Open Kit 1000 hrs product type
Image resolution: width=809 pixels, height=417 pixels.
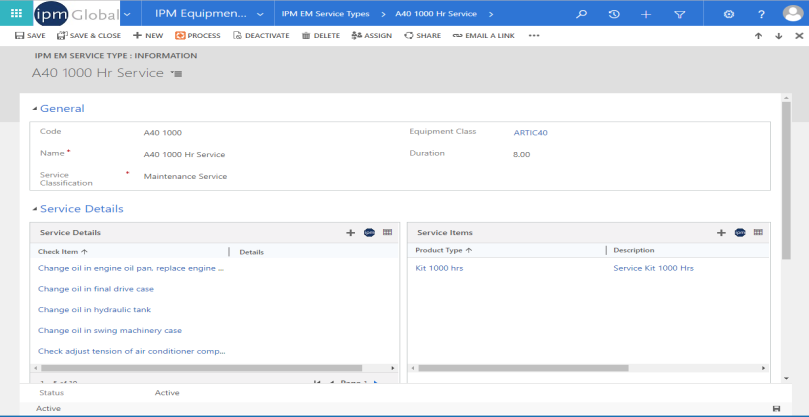tap(439, 268)
